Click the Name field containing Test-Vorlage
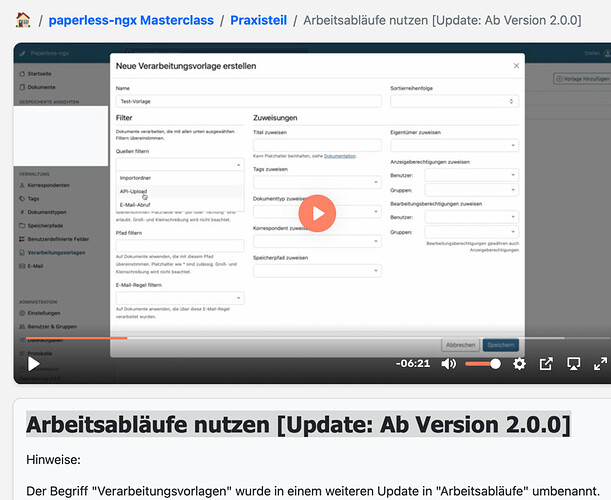611x500 pixels. 249,101
